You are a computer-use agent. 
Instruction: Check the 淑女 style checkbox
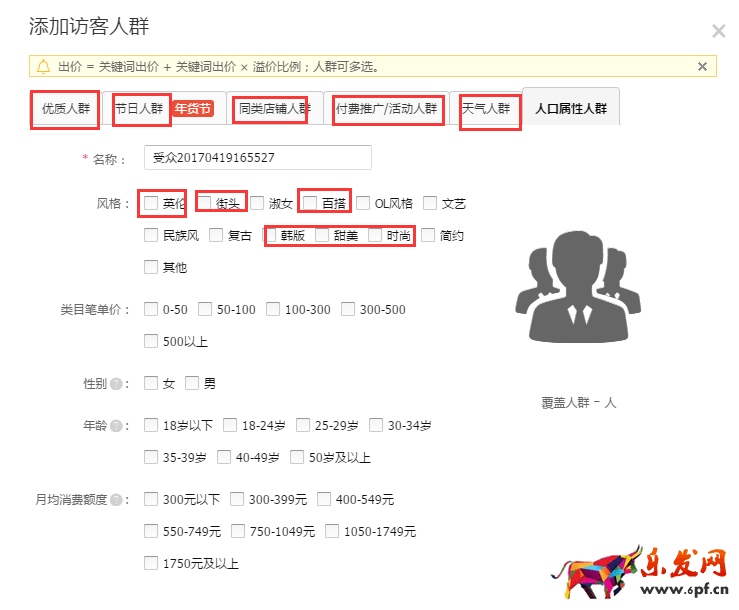(257, 203)
